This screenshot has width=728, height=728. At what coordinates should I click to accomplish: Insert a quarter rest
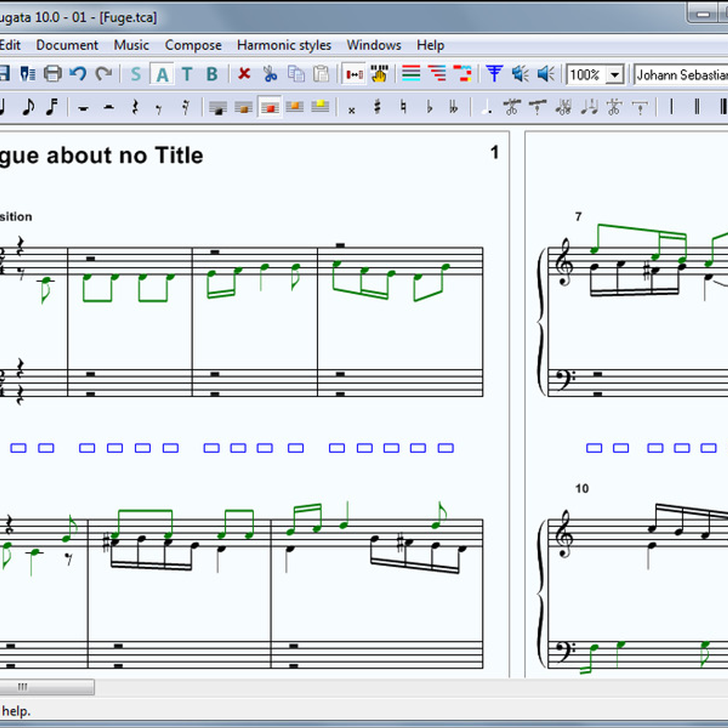[135, 108]
